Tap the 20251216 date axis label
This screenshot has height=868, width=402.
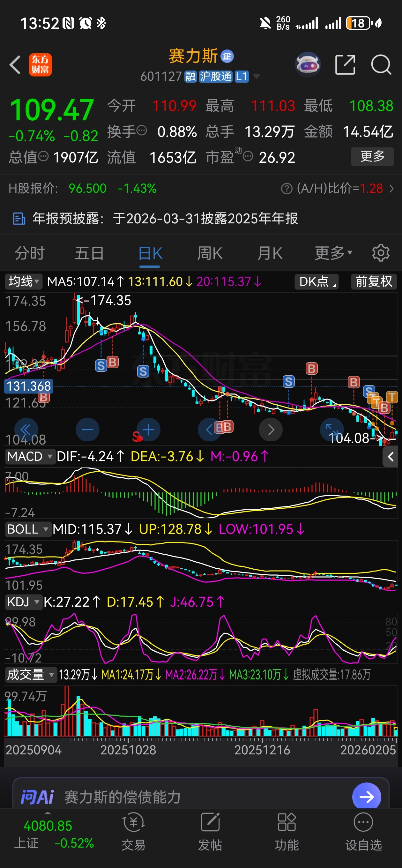coord(262,750)
